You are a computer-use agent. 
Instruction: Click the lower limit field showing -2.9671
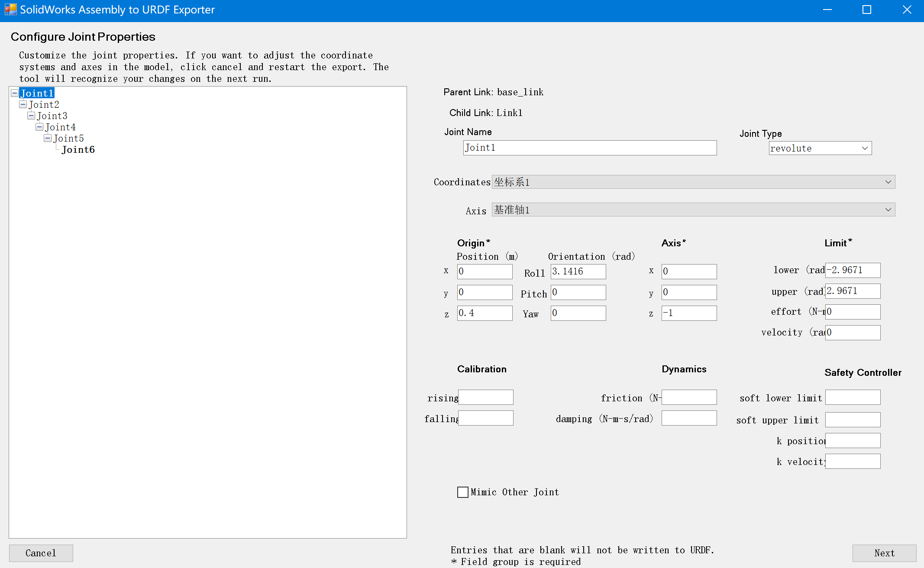click(x=852, y=270)
